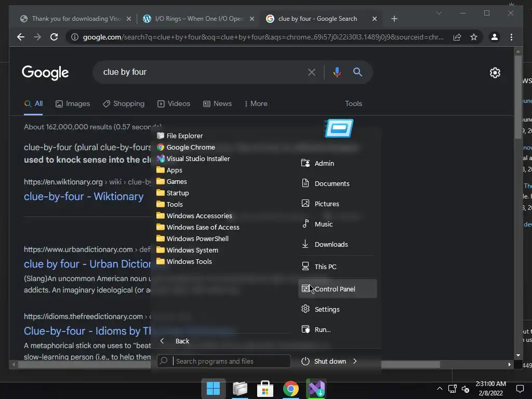Close the I/O Rings tab
The image size is (532, 399).
pyautogui.click(x=252, y=19)
